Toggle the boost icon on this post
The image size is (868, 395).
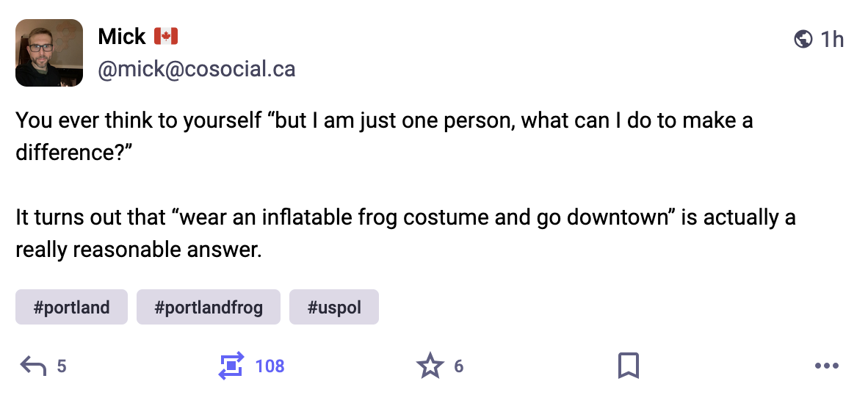click(230, 365)
